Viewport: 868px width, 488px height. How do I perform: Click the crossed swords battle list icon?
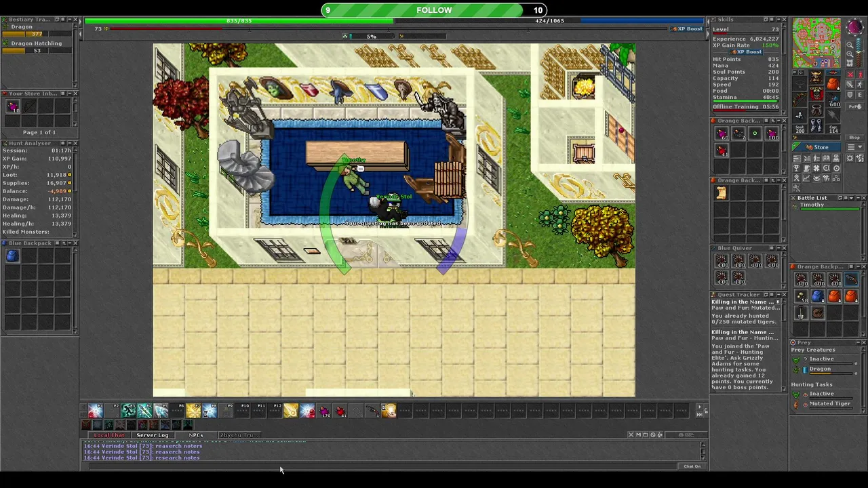pos(806,158)
